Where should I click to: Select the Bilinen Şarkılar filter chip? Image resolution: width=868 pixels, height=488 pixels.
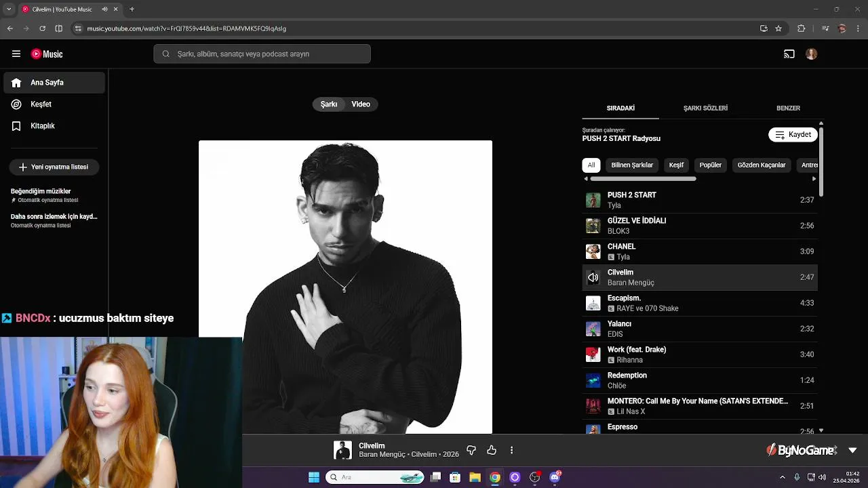click(632, 165)
